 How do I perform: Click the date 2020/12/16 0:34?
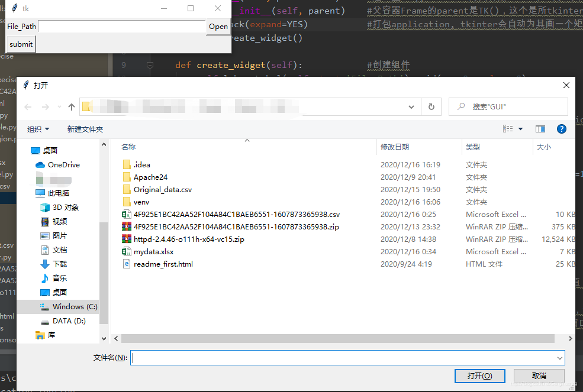point(408,251)
